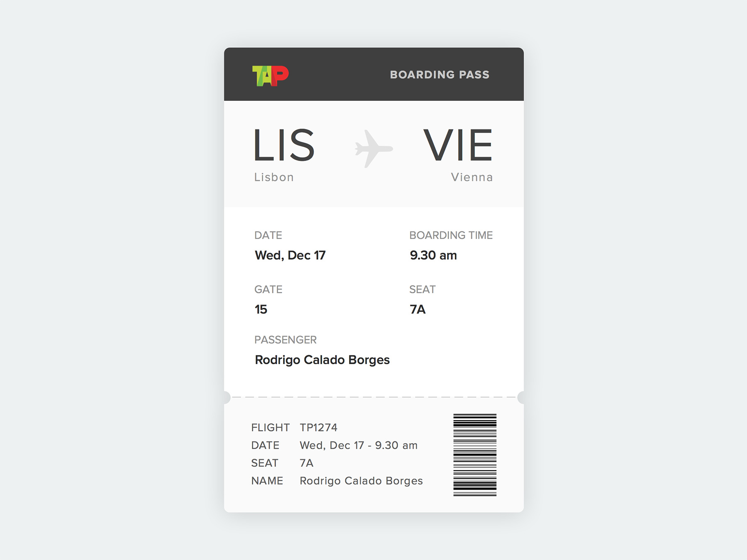Click the airplane icon between airports
This screenshot has width=747, height=560.
[x=373, y=149]
